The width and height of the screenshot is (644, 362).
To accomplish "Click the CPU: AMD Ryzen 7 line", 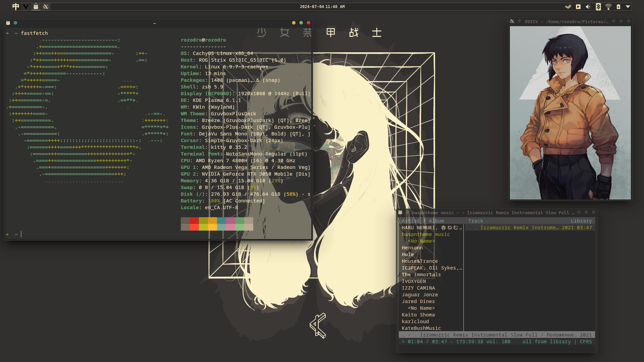I will pyautogui.click(x=238, y=161).
